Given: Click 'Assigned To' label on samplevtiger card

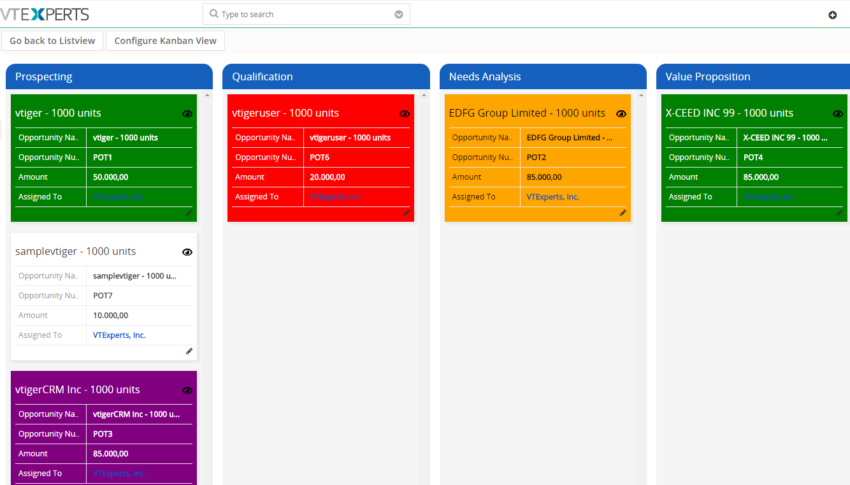Looking at the screenshot, I should [40, 335].
